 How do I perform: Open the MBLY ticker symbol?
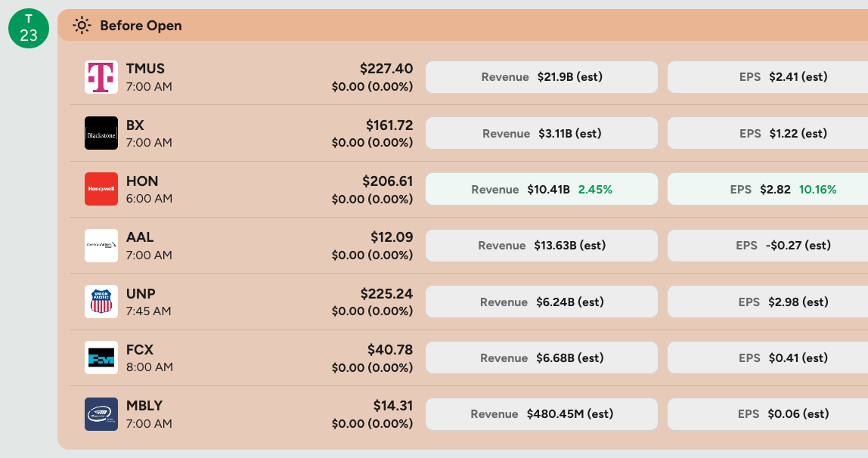144,405
